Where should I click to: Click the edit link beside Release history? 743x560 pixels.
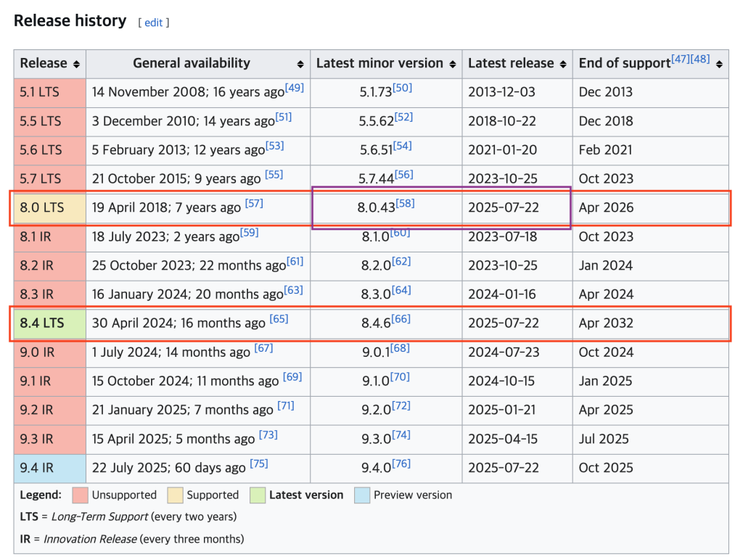pyautogui.click(x=154, y=22)
